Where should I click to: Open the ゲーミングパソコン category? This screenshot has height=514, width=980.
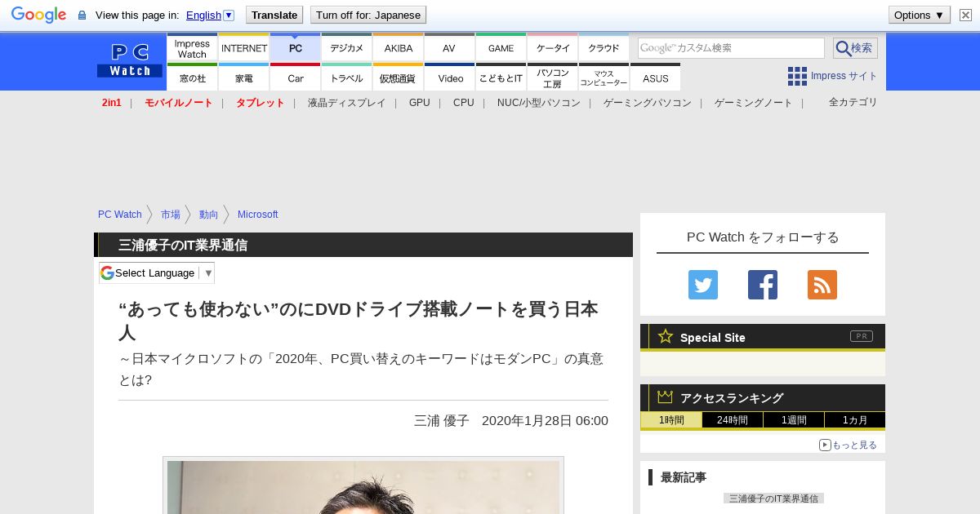point(648,103)
